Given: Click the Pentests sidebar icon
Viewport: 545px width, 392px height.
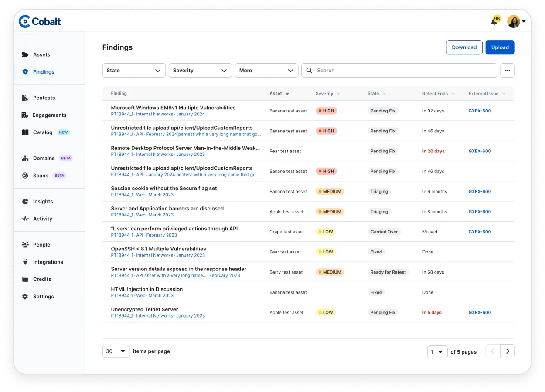Looking at the screenshot, I should click(25, 98).
